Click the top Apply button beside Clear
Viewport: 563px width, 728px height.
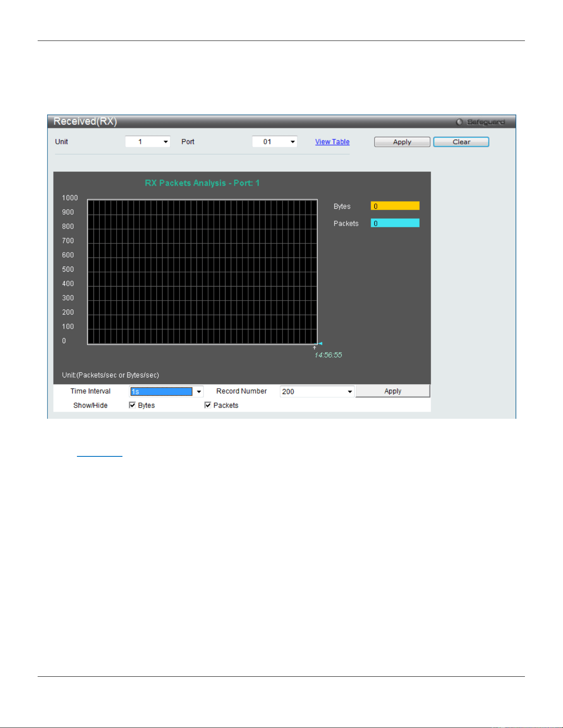402,142
